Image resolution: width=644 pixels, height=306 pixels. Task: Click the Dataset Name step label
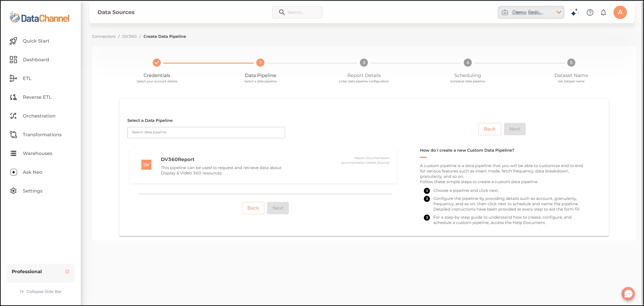pyautogui.click(x=571, y=75)
